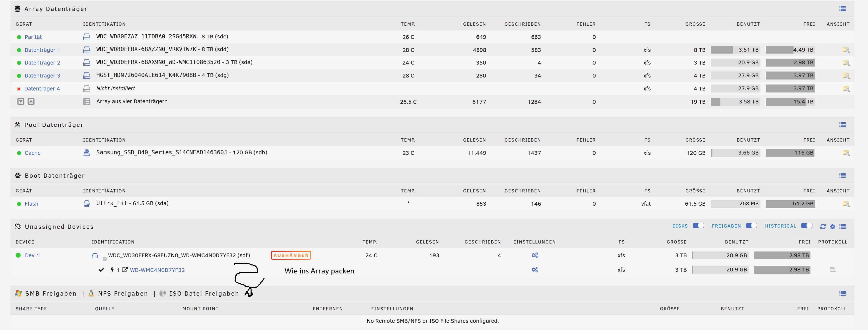Screen dimensions: 868x330
Task: Open the Parität device link
Action: (x=33, y=37)
